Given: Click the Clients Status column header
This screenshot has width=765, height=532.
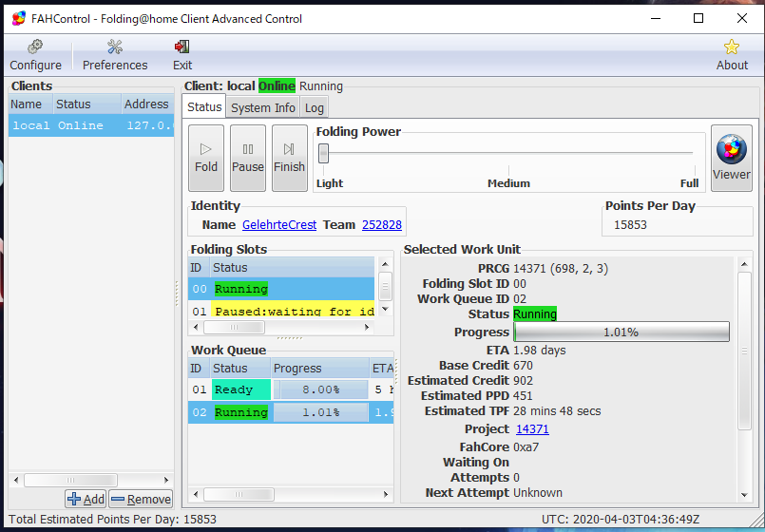Looking at the screenshot, I should coord(87,104).
